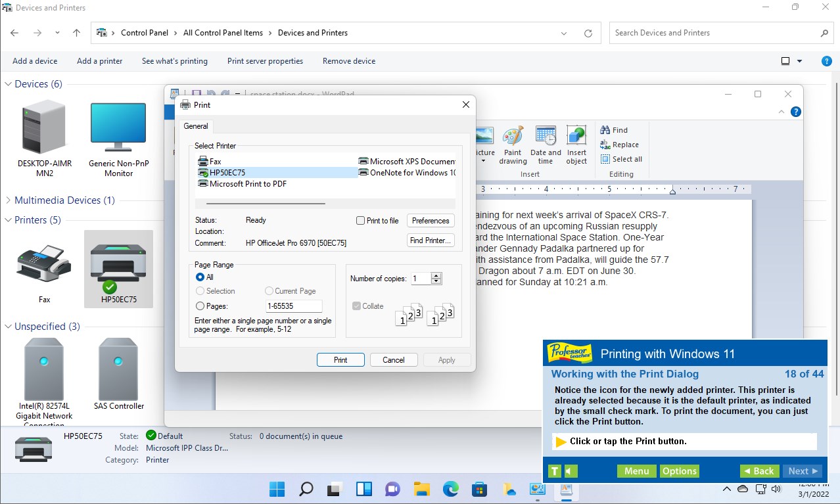840x504 pixels.
Task: Enable Print to file checkbox
Action: pyautogui.click(x=360, y=221)
